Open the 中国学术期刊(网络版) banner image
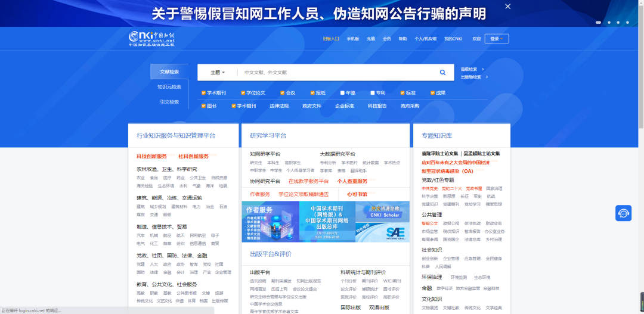The width and height of the screenshot is (644, 314). click(x=327, y=222)
